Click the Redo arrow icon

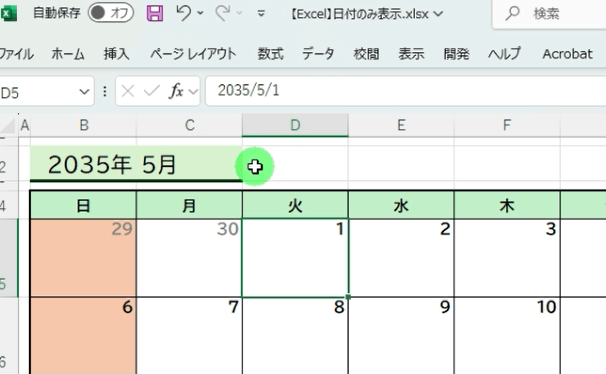pos(223,13)
